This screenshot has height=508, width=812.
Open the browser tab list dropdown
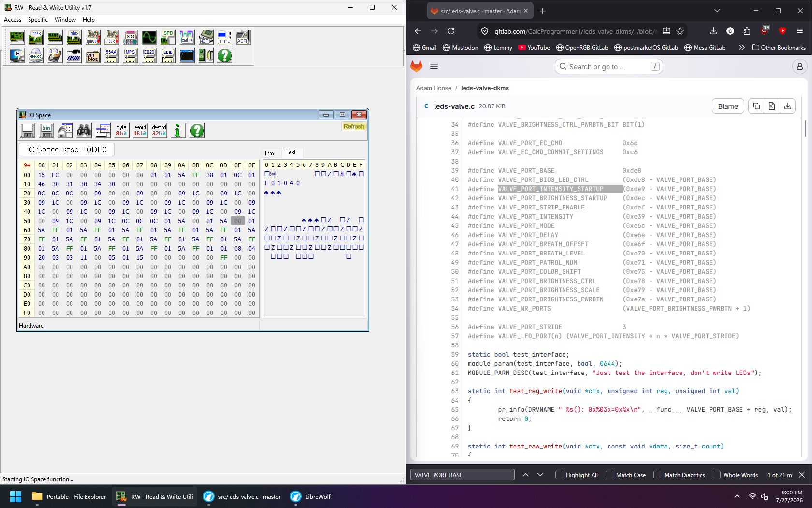click(x=717, y=11)
